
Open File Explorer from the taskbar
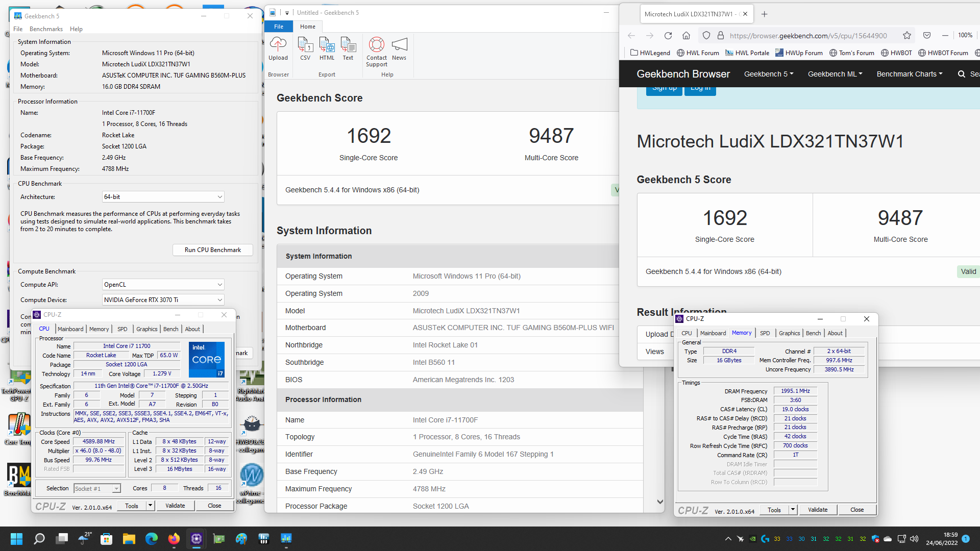129,539
